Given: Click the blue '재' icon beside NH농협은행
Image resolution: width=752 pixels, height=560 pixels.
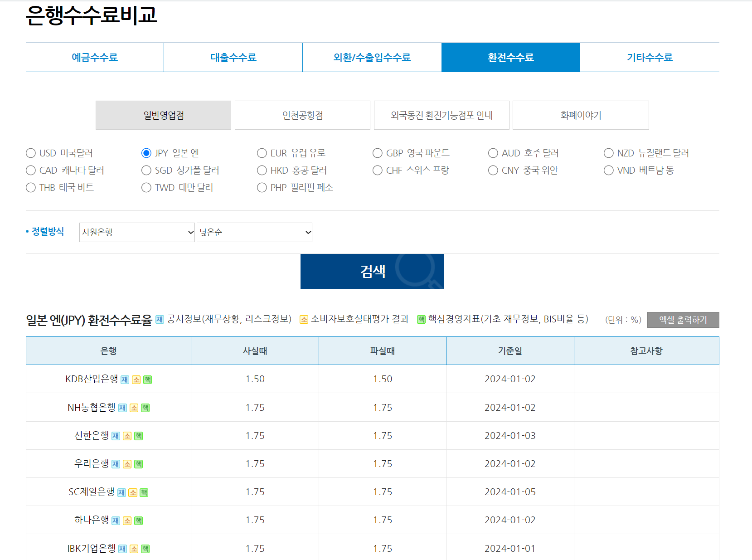Looking at the screenshot, I should point(122,408).
